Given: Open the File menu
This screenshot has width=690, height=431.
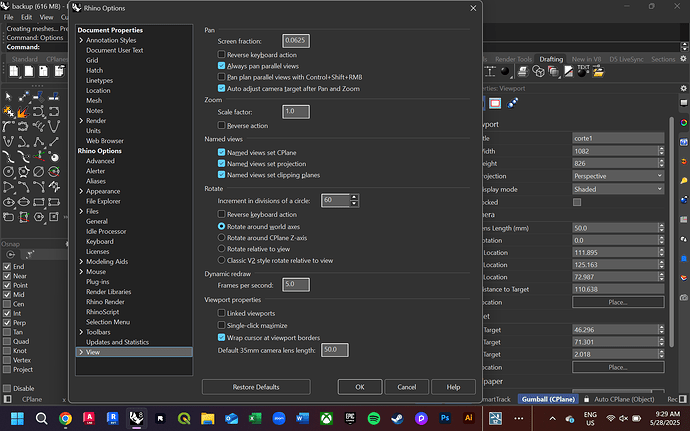Looking at the screenshot, I should 9,17.
